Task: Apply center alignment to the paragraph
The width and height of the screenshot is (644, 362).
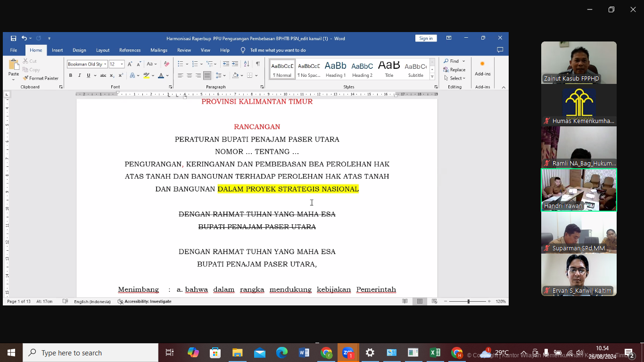Action: coord(189,75)
